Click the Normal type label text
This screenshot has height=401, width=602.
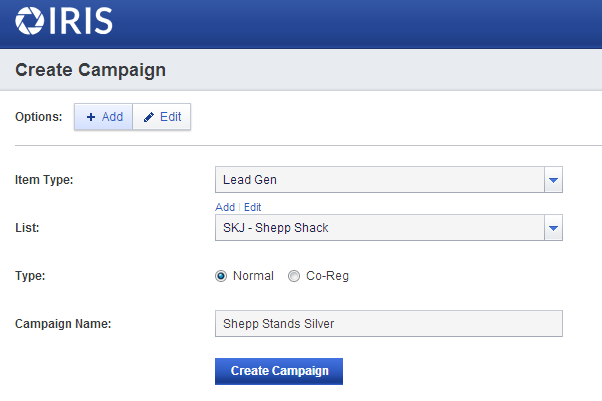click(253, 276)
